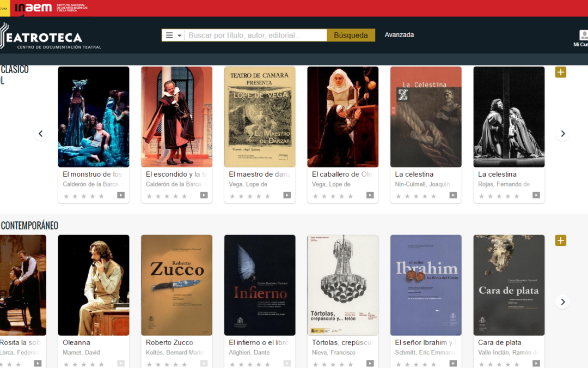588x368 pixels.
Task: Play video of La celestina by Nin-Culmell
Action: (453, 195)
